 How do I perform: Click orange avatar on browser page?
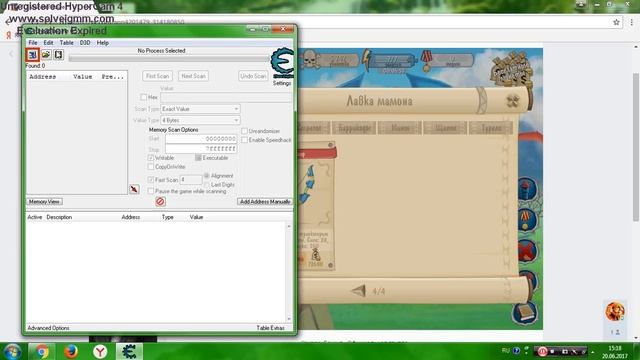(615, 311)
